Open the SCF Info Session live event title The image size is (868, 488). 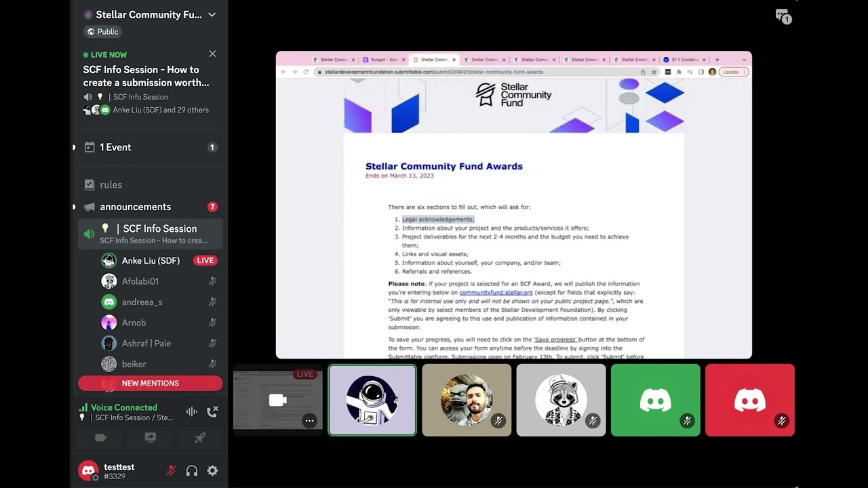click(146, 76)
